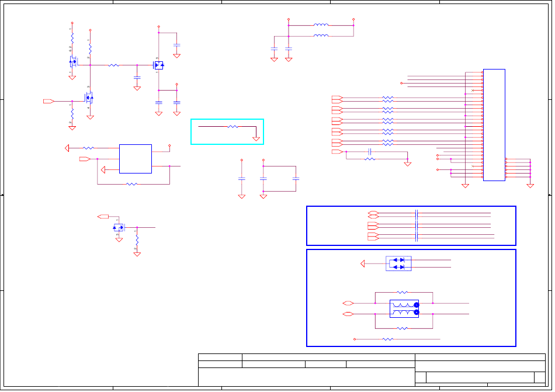Select the rightmost capacitor of the center trio
The height and width of the screenshot is (392, 555).
[x=296, y=179]
